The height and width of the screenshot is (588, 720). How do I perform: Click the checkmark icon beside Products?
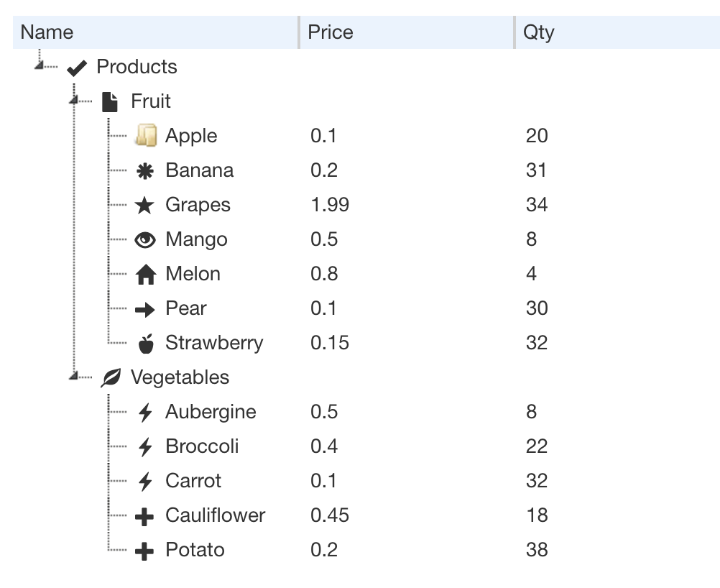pos(77,68)
